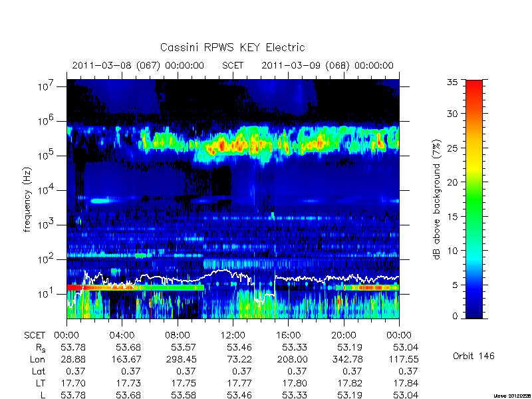Click the LT value "17.82"
The height and width of the screenshot is (399, 532).
pos(350,383)
